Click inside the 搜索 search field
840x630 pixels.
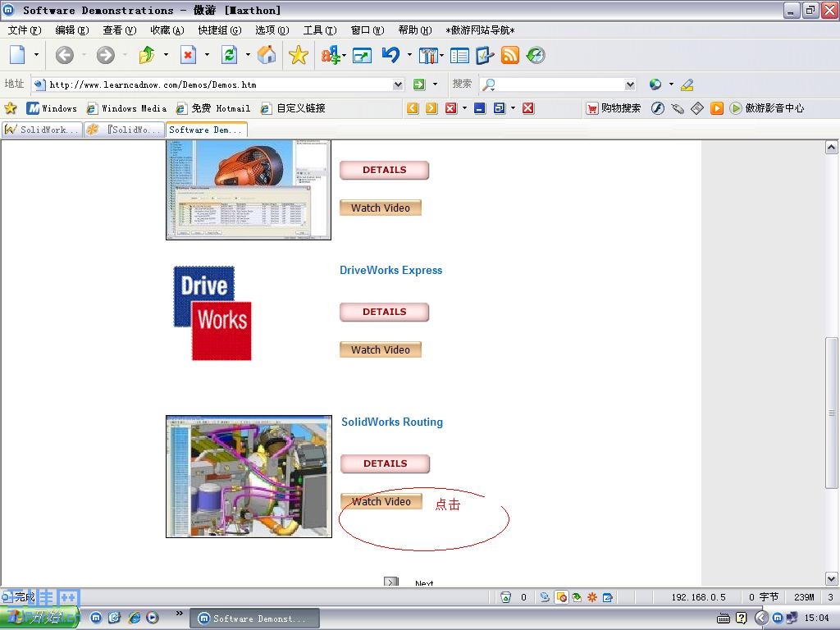(x=559, y=84)
